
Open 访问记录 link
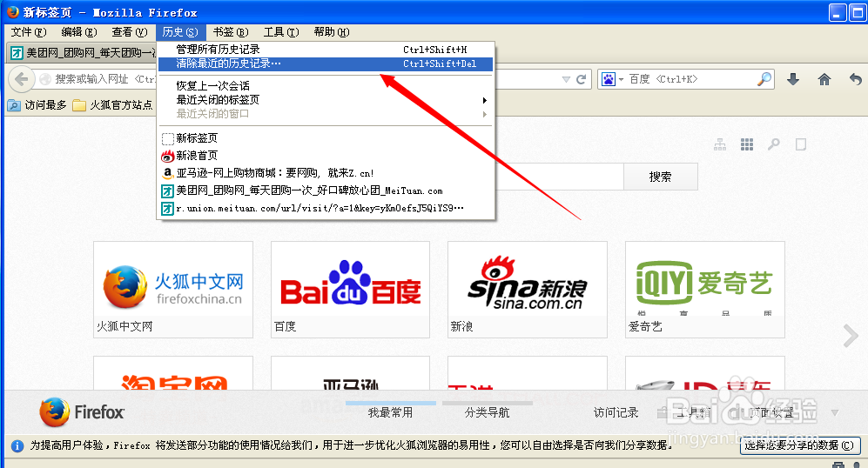pyautogui.click(x=616, y=412)
